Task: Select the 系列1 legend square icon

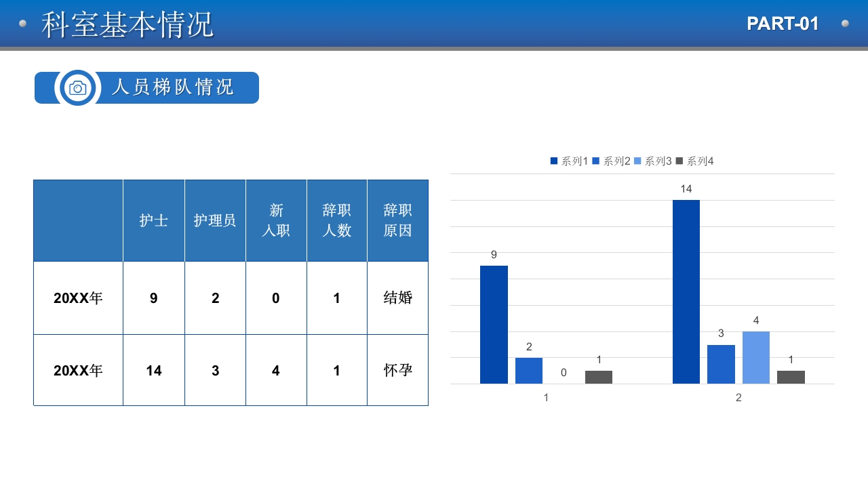Action: [553, 161]
